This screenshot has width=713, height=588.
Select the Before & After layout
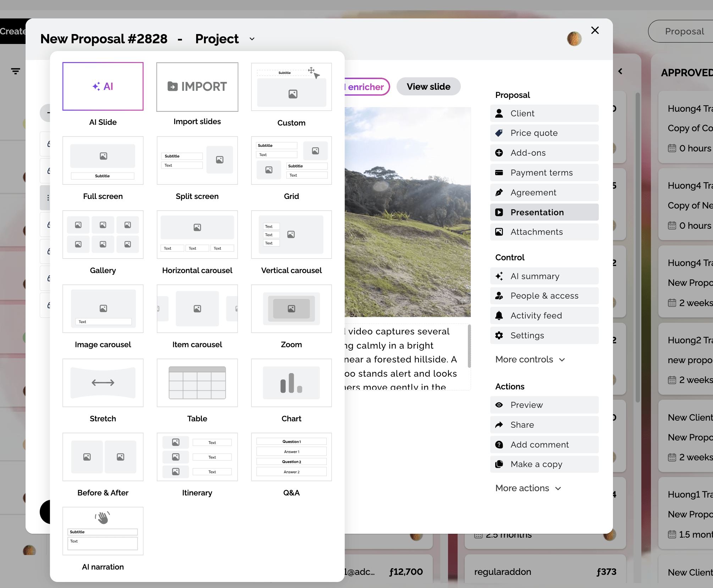[x=103, y=457]
